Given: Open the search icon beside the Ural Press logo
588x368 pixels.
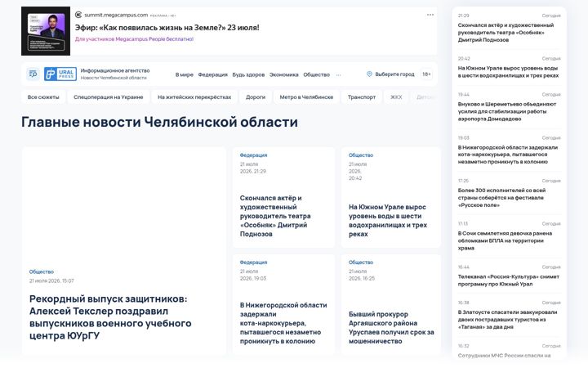Looking at the screenshot, I should coord(33,74).
